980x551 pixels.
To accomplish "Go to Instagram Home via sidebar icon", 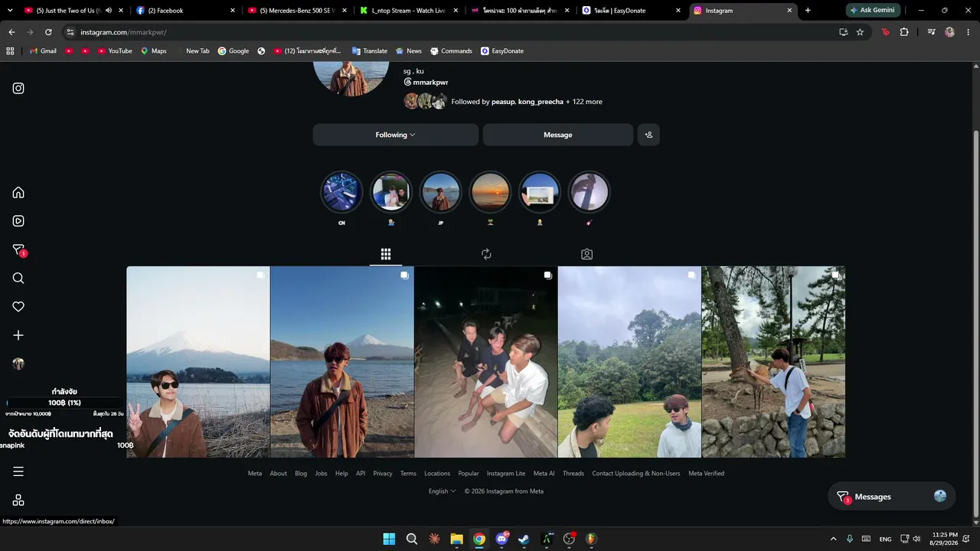I will 18,192.
